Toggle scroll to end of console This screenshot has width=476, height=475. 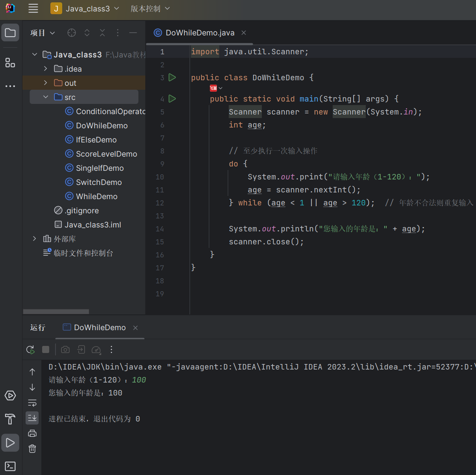(32, 418)
